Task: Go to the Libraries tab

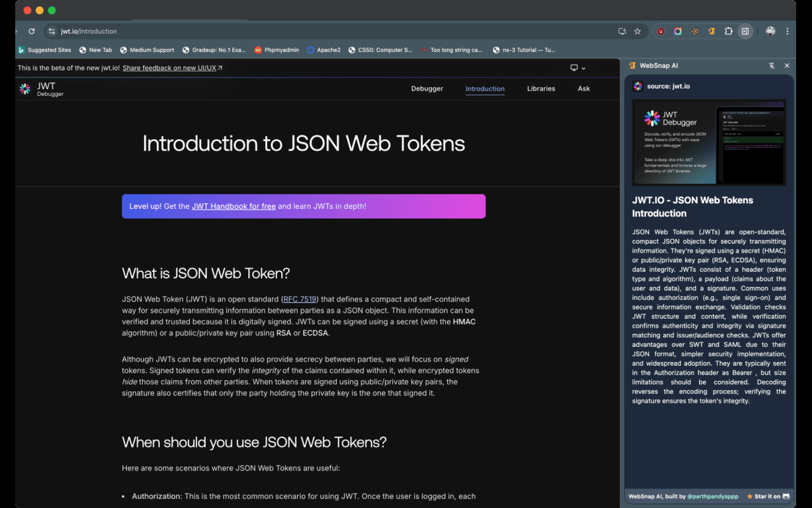Action: [x=541, y=89]
